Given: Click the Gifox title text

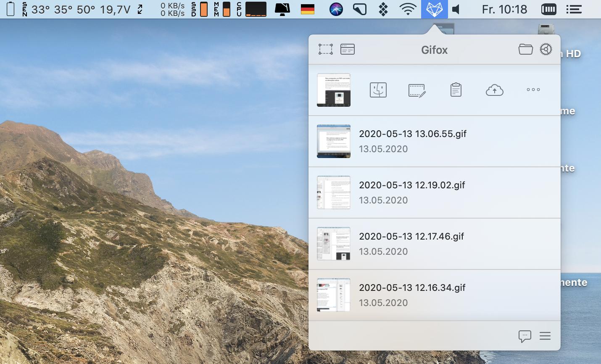Looking at the screenshot, I should click(x=435, y=50).
